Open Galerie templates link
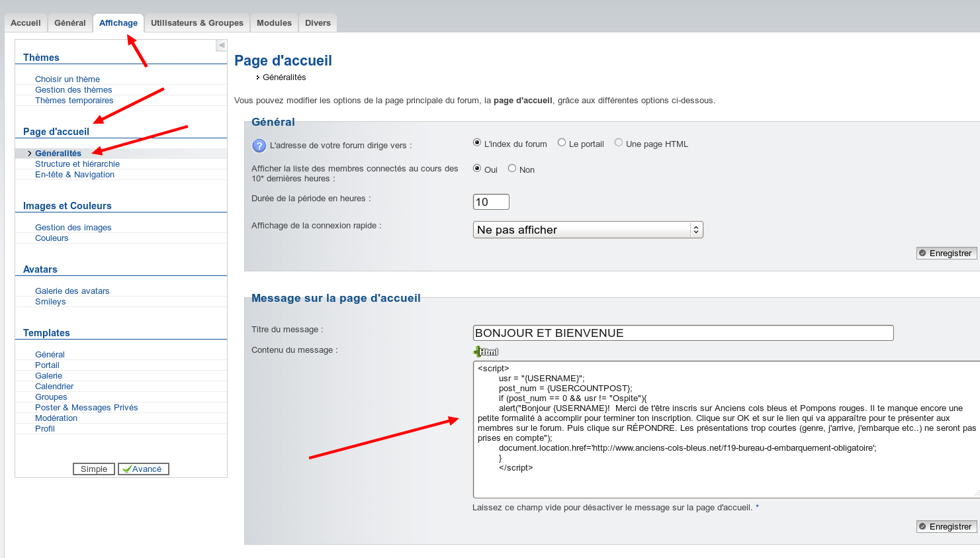980x558 pixels. tap(48, 375)
